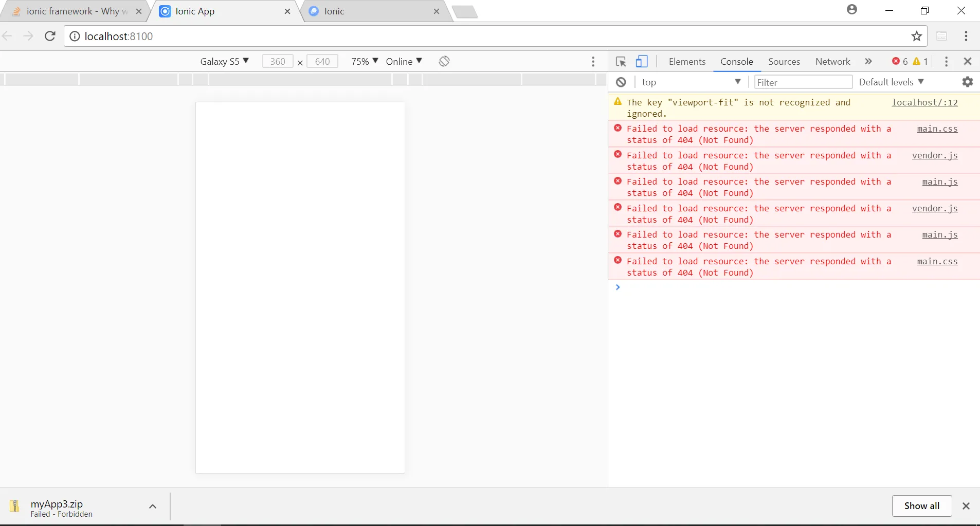Reload the localhost:8100 page
Screen dimensions: 980x526
pos(50,36)
